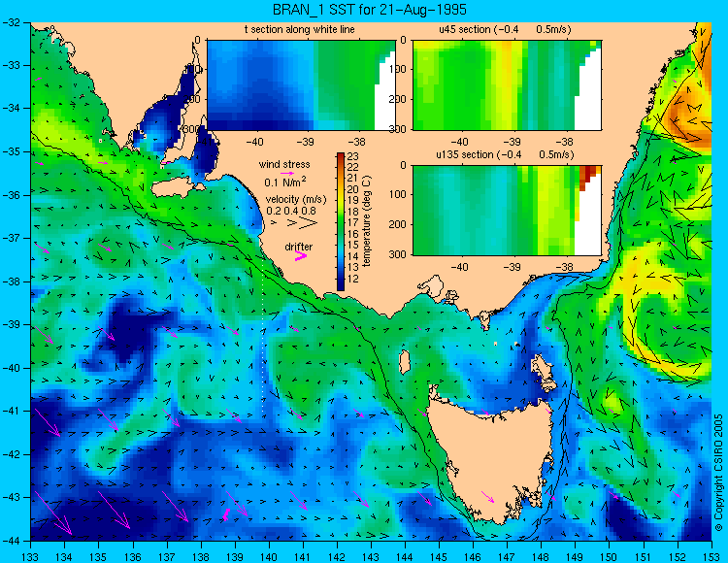Image resolution: width=728 pixels, height=563 pixels.
Task: Select longitude label 146 on bottom axis
Action: point(473,556)
